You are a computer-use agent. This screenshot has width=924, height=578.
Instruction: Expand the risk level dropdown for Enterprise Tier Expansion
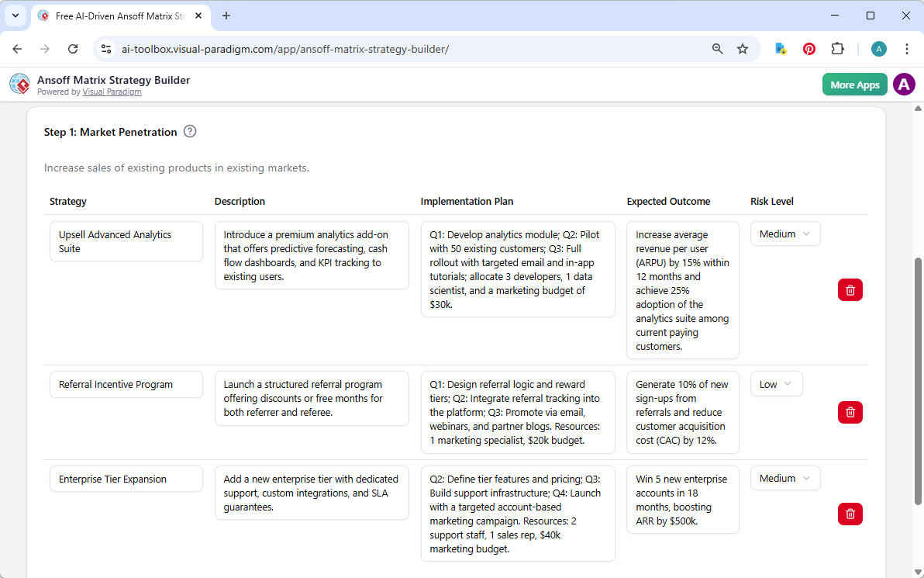785,478
